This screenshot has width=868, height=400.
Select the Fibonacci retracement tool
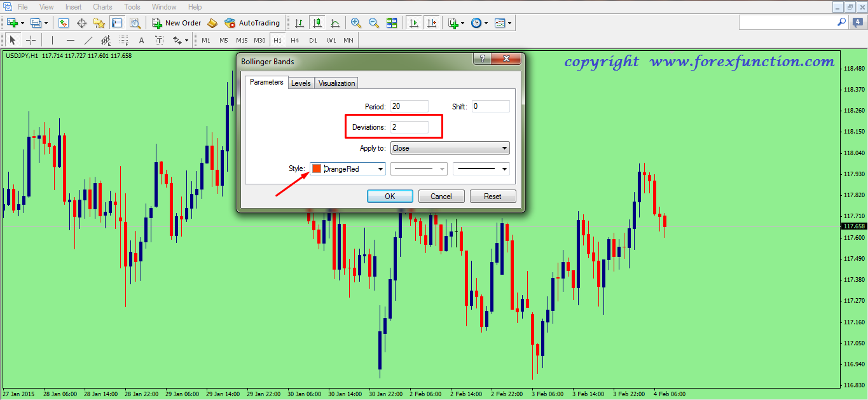124,40
